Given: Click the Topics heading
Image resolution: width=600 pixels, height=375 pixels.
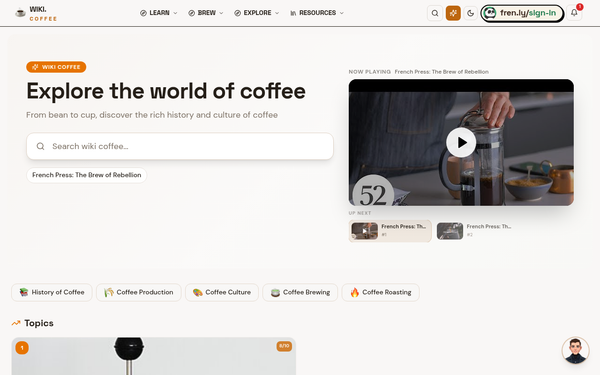Looking at the screenshot, I should point(39,323).
